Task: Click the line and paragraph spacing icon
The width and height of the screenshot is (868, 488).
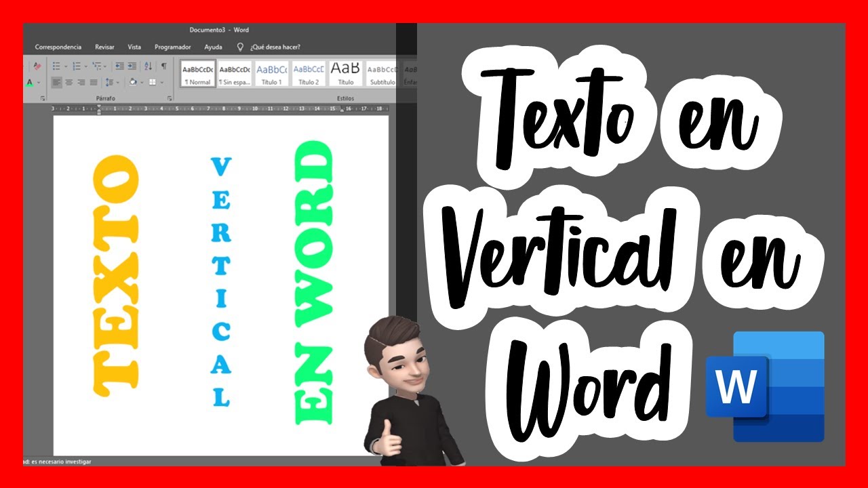Action: tap(109, 83)
